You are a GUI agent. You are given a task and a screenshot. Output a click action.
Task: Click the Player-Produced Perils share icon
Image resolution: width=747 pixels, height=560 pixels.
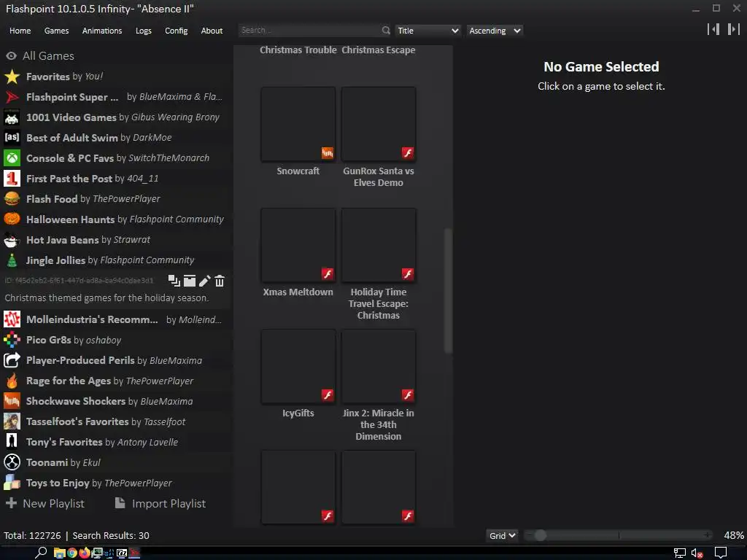[x=12, y=360]
